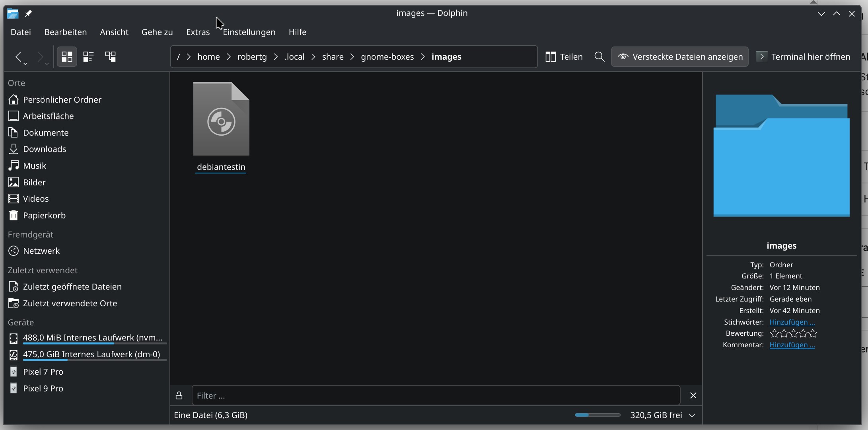This screenshot has height=430, width=868.
Task: Click Hinzufügen link next to Stichwörter
Action: pyautogui.click(x=792, y=322)
